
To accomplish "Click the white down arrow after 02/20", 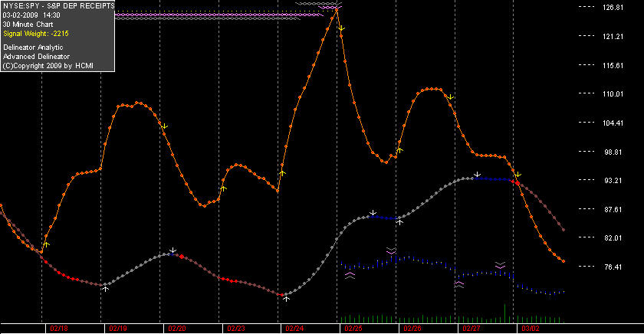I will pyautogui.click(x=173, y=250).
